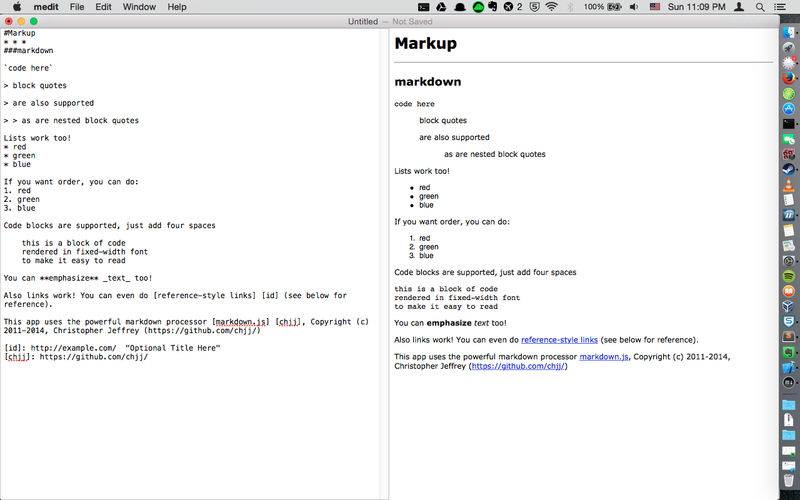Open Launchpad rocket icon in Dock
The image size is (800, 500).
(789, 48)
